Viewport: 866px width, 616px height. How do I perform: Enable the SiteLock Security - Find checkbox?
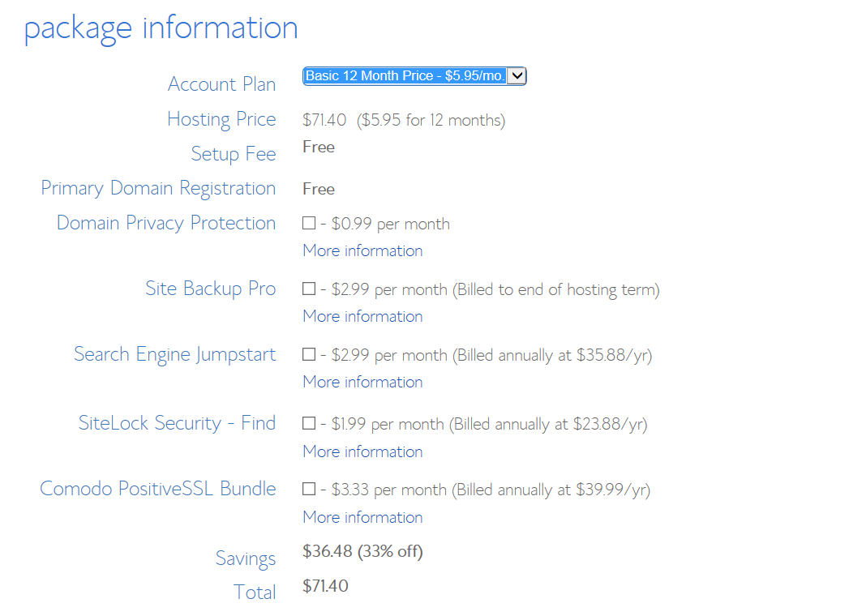click(x=309, y=423)
